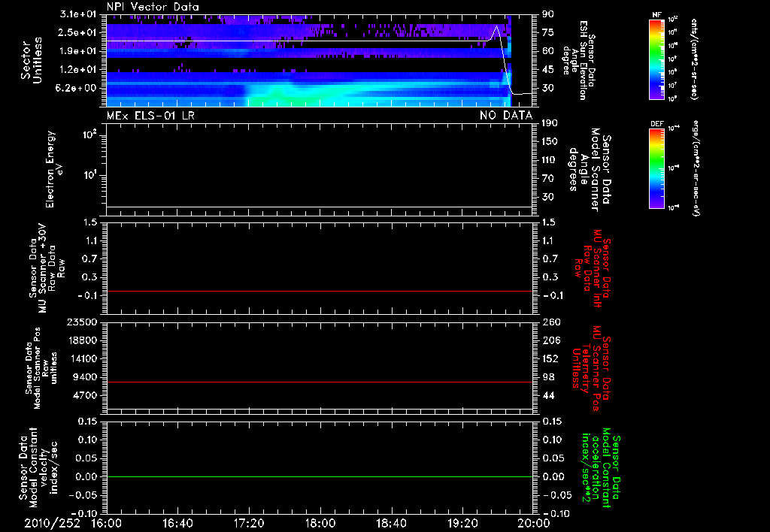770x532 pixels.
Task: Click the 75 degree sun elevation tick
Action: (548, 32)
